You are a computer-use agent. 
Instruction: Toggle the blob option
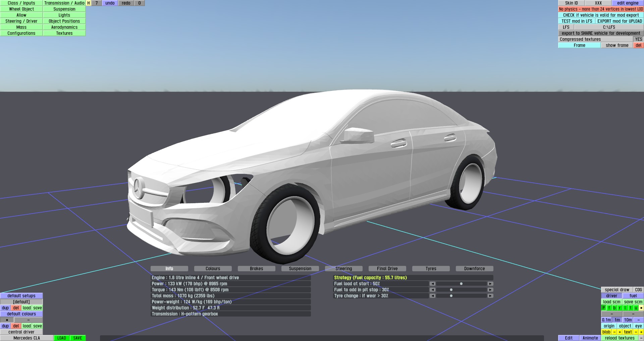click(606, 332)
